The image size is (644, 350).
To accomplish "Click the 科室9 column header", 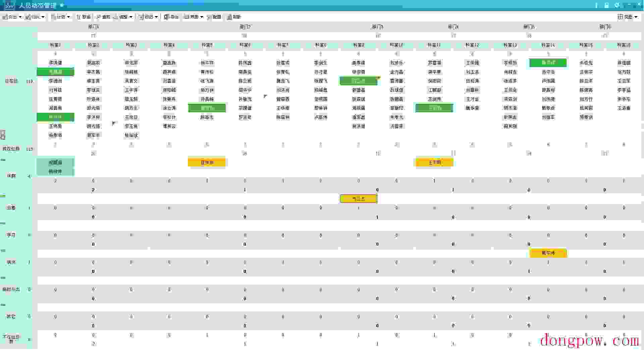I will tap(359, 45).
